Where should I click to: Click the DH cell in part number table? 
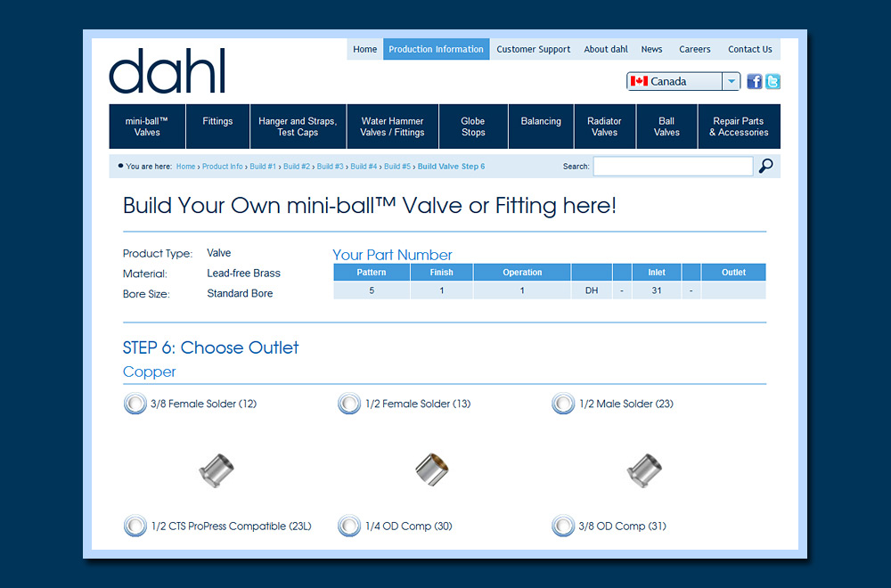pos(592,290)
